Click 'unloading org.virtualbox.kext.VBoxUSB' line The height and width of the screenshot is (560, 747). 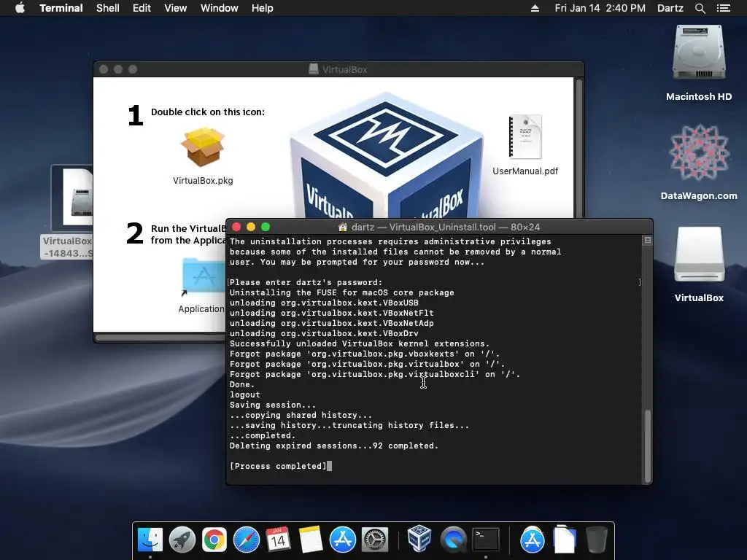tap(324, 303)
